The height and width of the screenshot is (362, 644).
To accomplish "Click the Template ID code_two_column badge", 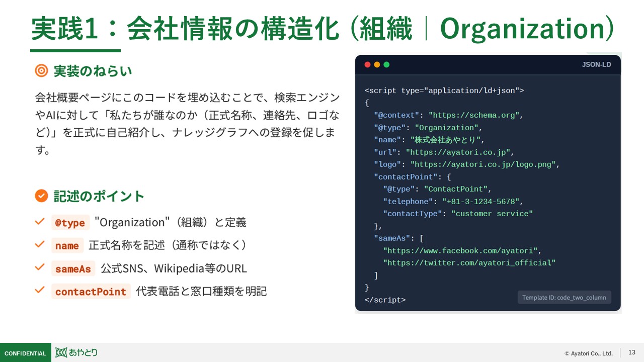I will tap(564, 298).
